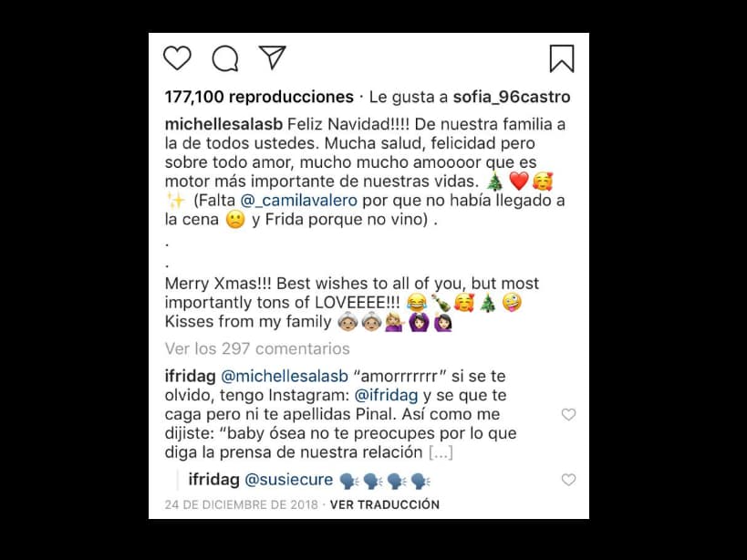Open comments with the speech bubble icon

click(225, 58)
